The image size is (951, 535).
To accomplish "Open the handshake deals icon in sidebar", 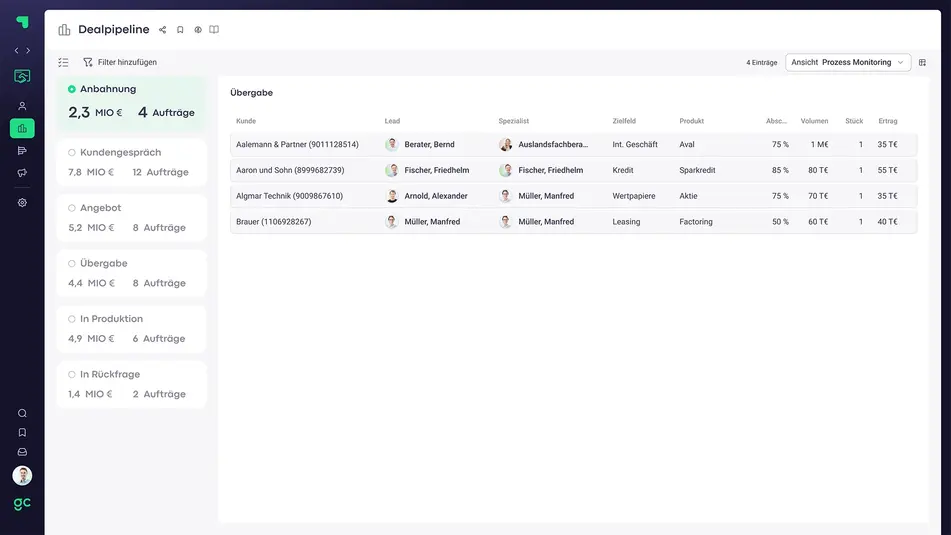I will (22, 76).
